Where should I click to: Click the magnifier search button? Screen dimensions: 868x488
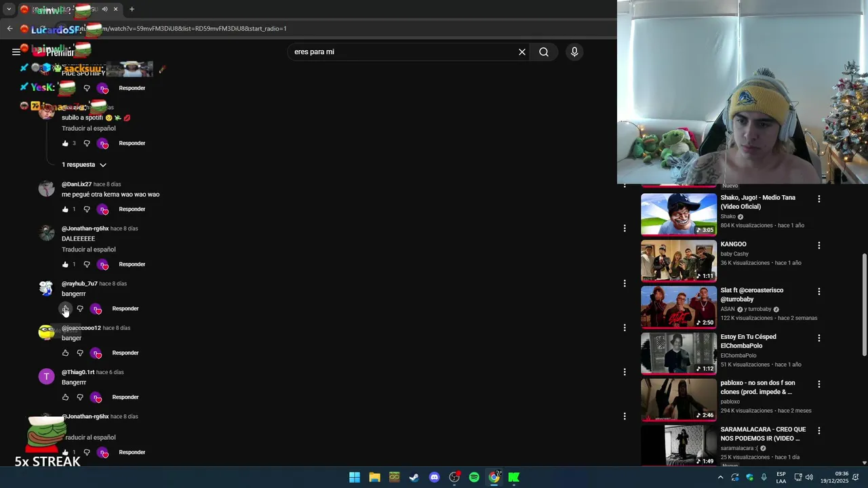click(544, 52)
